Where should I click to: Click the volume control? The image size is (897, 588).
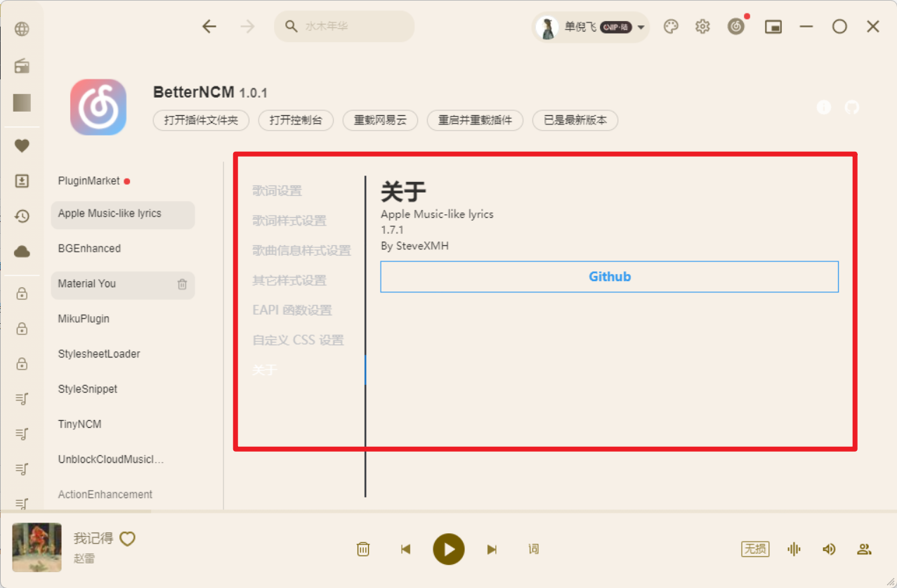829,549
